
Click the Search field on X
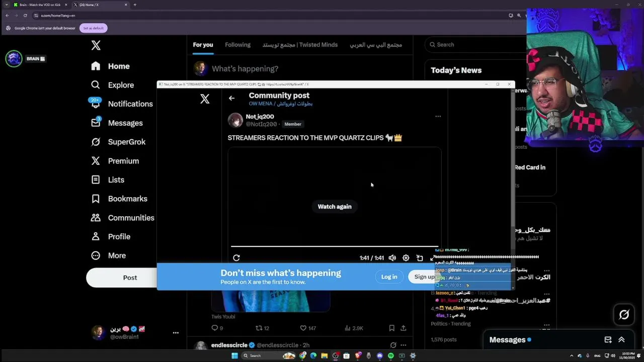(475, 45)
